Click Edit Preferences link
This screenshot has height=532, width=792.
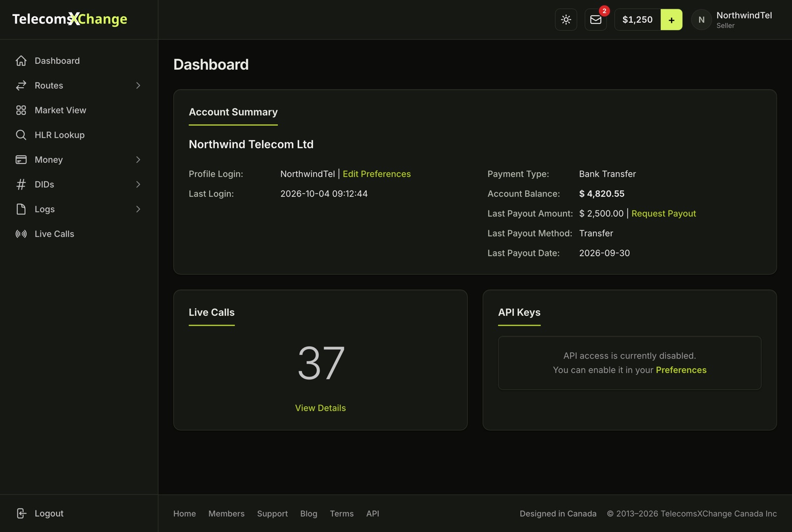tap(377, 174)
